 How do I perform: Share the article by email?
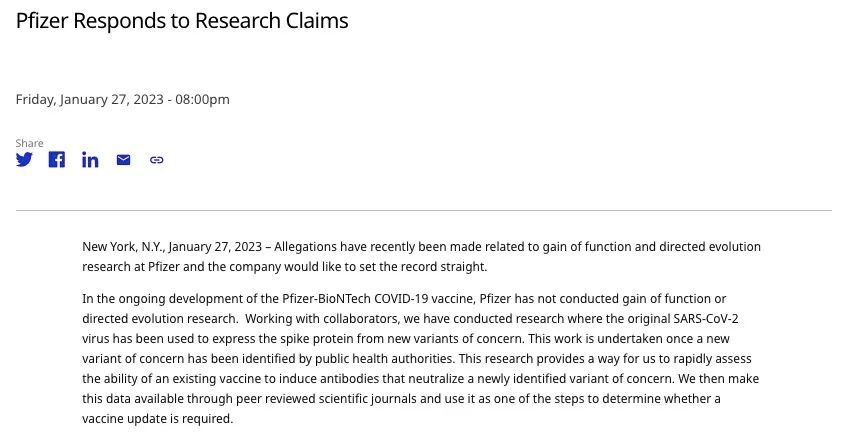pos(123,160)
